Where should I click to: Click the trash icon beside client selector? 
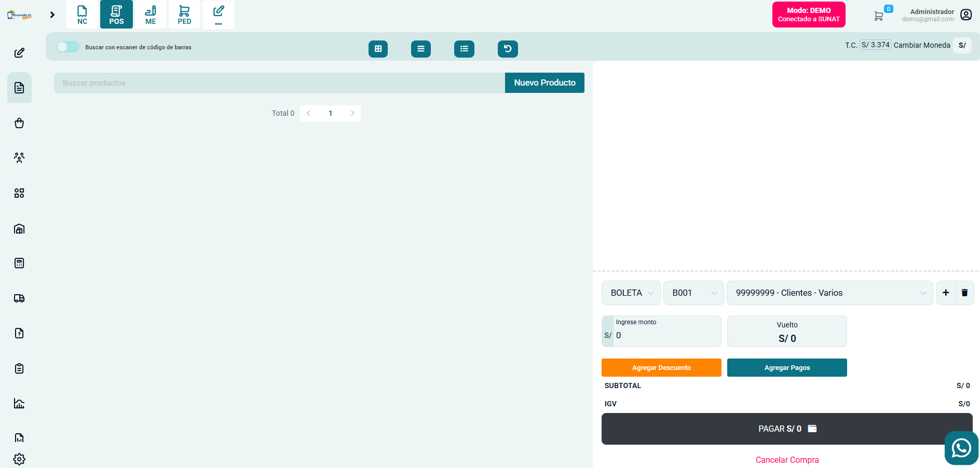pos(964,293)
